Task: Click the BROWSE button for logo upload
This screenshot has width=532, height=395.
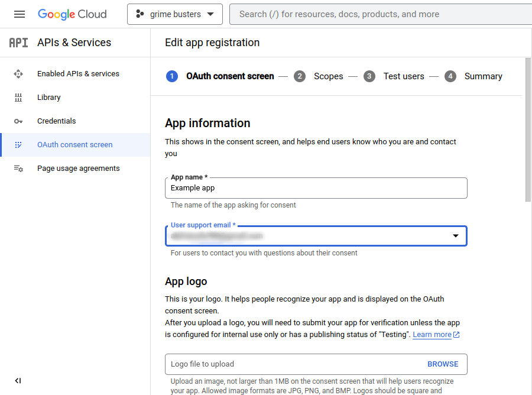Action: (443, 364)
